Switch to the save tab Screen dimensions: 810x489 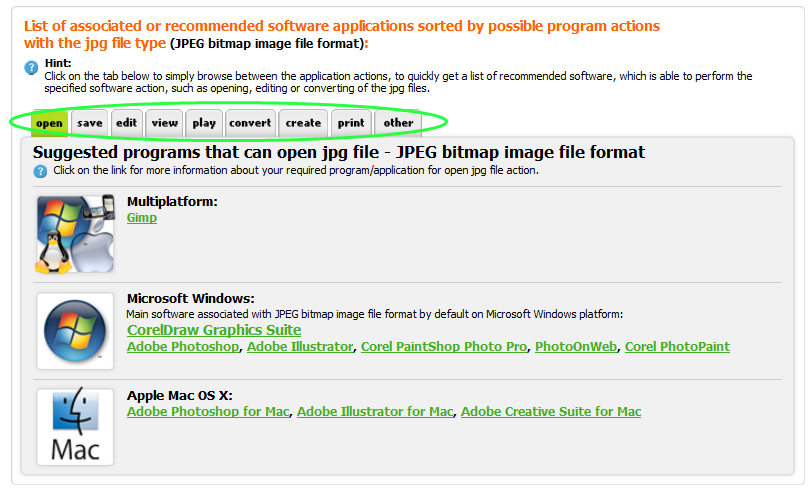pos(89,123)
